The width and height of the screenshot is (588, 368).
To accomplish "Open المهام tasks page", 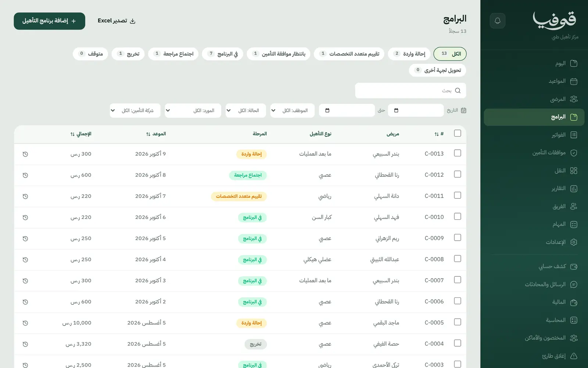I will 534,224.
